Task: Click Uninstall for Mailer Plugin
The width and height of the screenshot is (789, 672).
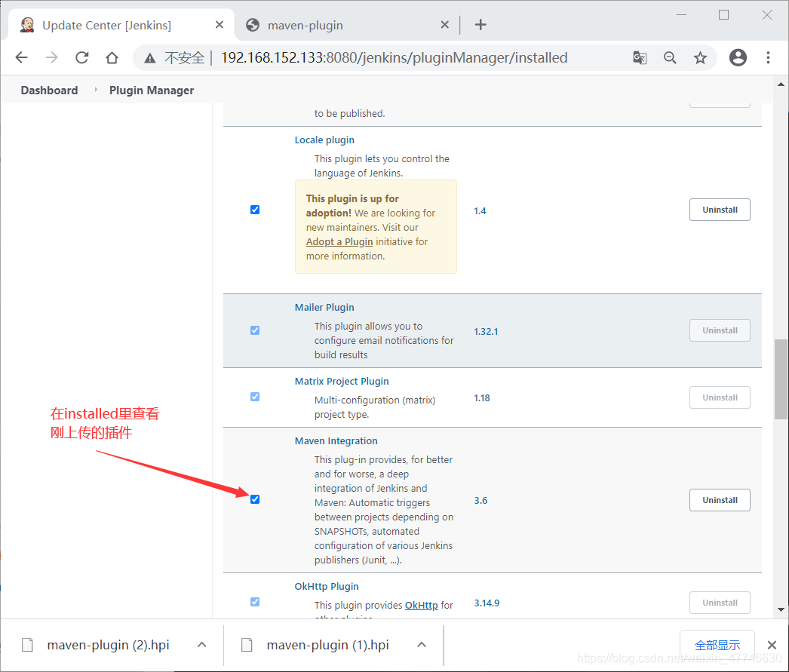Action: click(x=720, y=330)
